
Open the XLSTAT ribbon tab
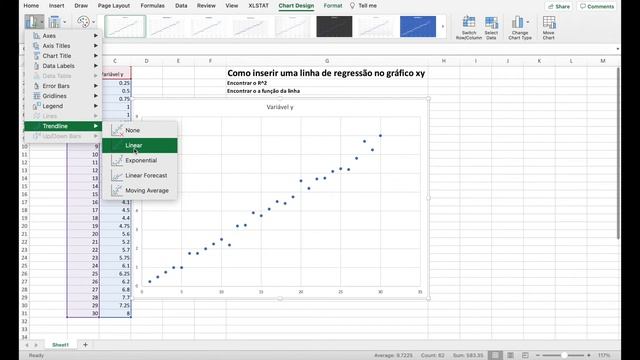(259, 6)
